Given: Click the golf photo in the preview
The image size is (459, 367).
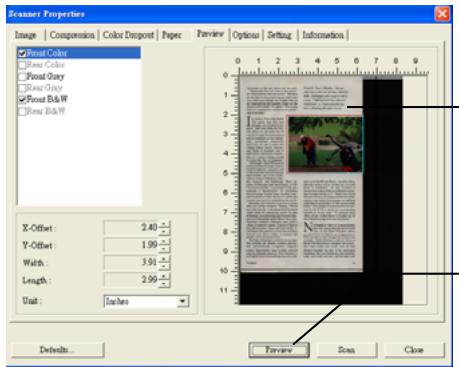Looking at the screenshot, I should (x=325, y=144).
